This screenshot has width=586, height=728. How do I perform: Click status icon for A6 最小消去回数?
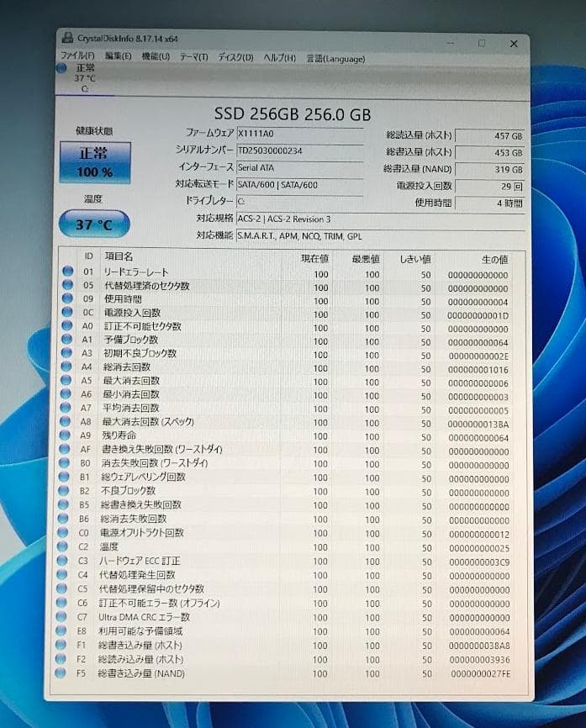(66, 393)
